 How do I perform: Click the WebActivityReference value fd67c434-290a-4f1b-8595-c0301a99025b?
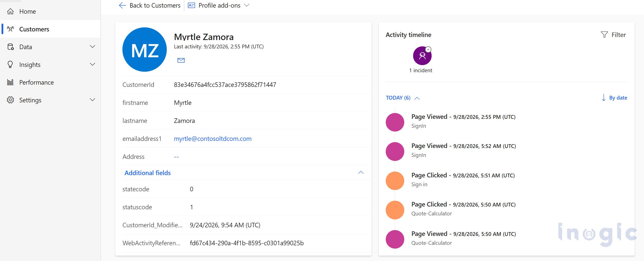point(247,243)
